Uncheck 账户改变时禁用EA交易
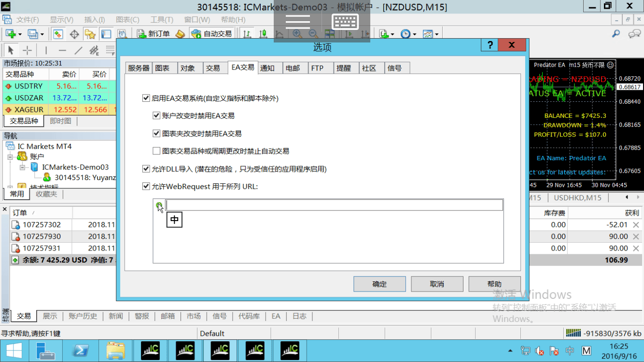644x362 pixels. (156, 116)
